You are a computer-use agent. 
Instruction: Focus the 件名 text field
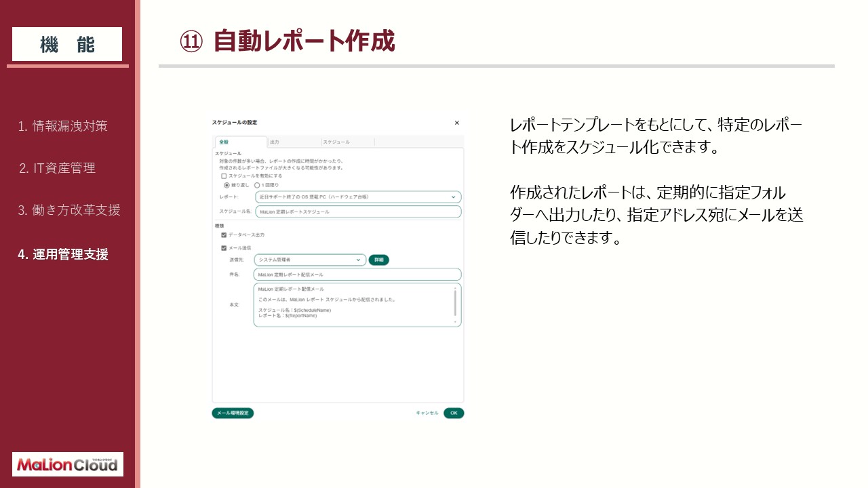[357, 274]
